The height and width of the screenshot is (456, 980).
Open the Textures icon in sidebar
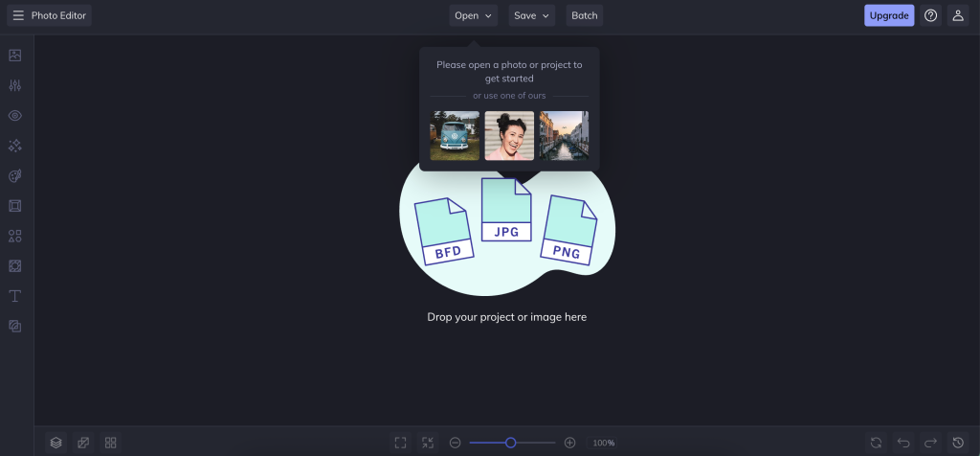pyautogui.click(x=15, y=326)
